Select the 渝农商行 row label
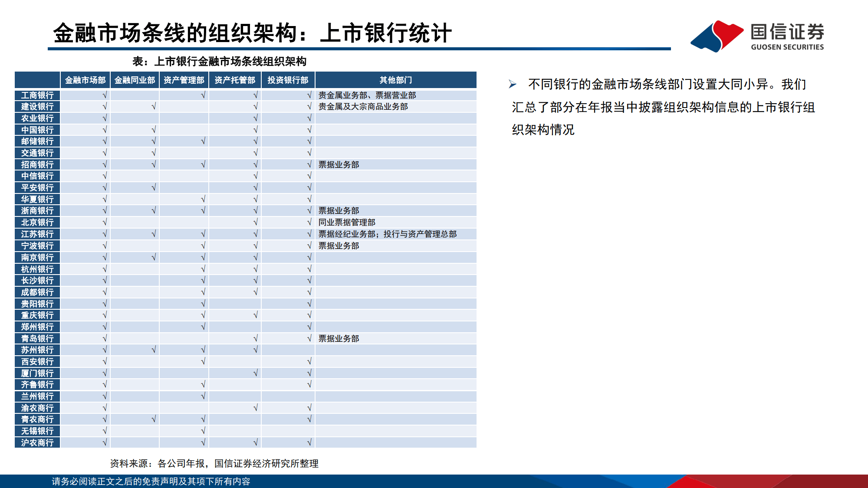This screenshot has height=488, width=868. pyautogui.click(x=37, y=408)
